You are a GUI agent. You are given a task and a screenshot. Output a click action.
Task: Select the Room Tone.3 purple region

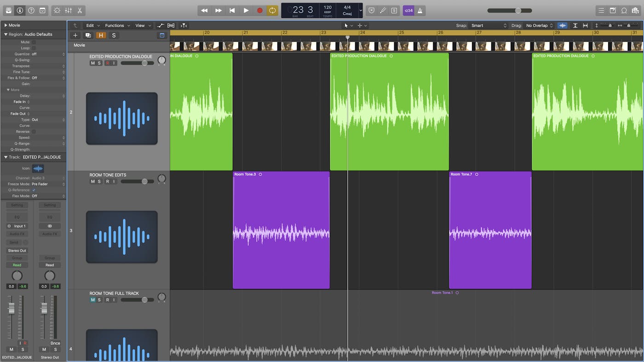pyautogui.click(x=281, y=230)
